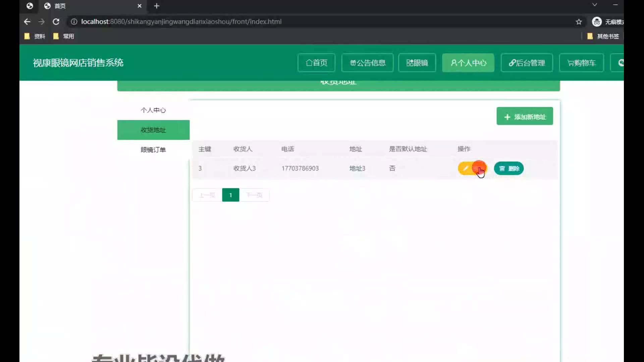Select 个人中心 in left sidebar
This screenshot has width=644, height=362.
pyautogui.click(x=153, y=110)
